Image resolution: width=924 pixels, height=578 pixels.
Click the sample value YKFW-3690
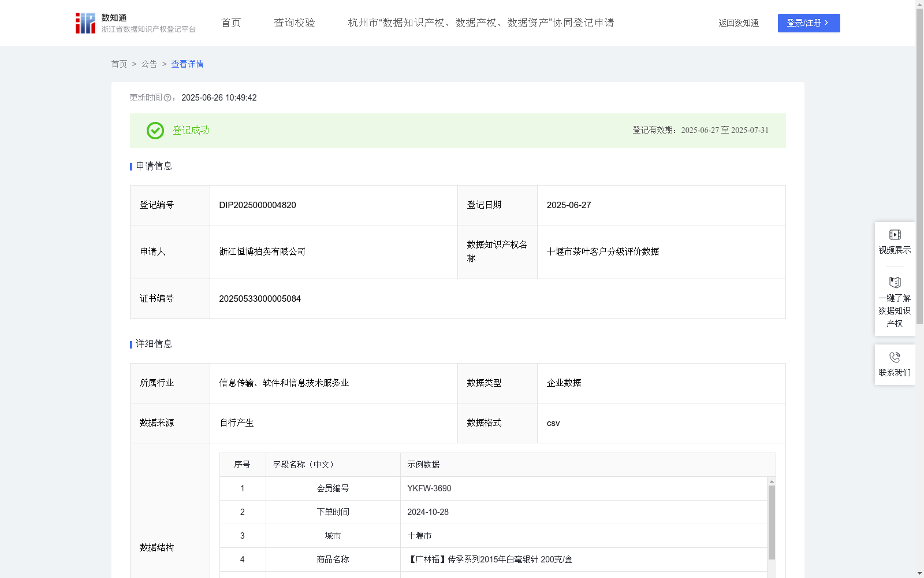[429, 488]
